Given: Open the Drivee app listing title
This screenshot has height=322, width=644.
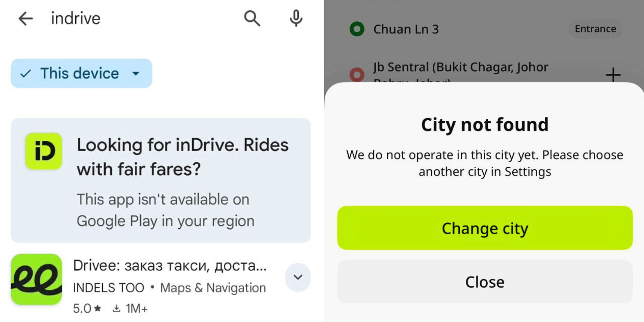Looking at the screenshot, I should (x=170, y=266).
